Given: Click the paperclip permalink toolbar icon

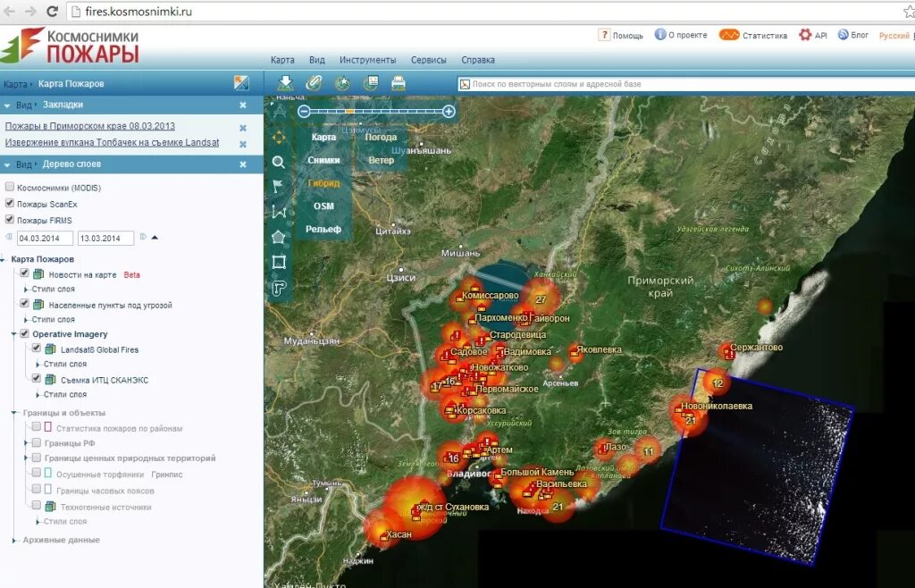Looking at the screenshot, I should (314, 83).
